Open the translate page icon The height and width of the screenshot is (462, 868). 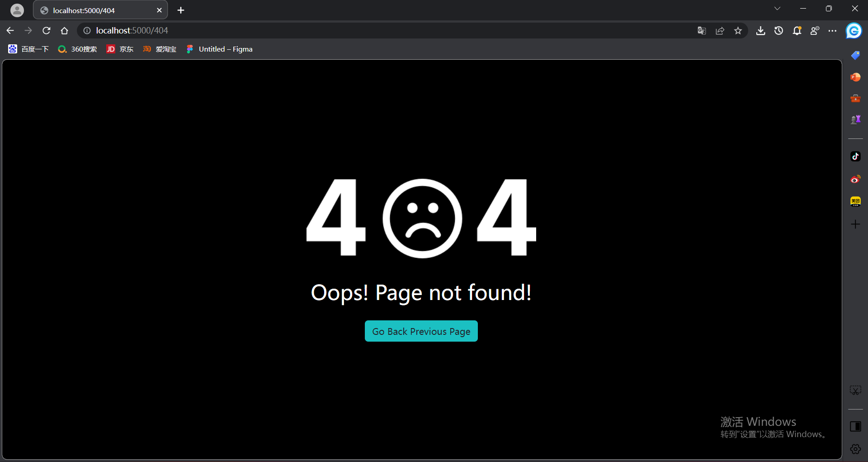[702, 30]
